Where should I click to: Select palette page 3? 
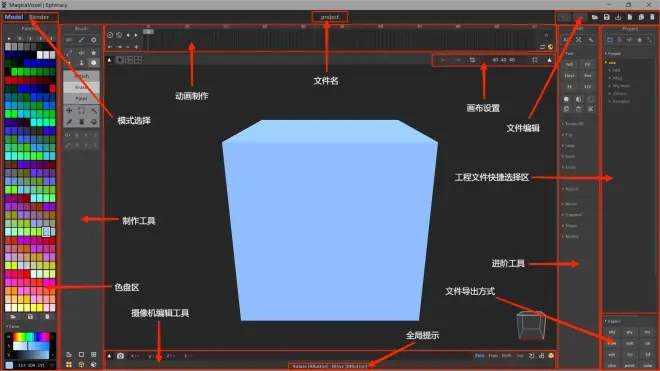51,38
